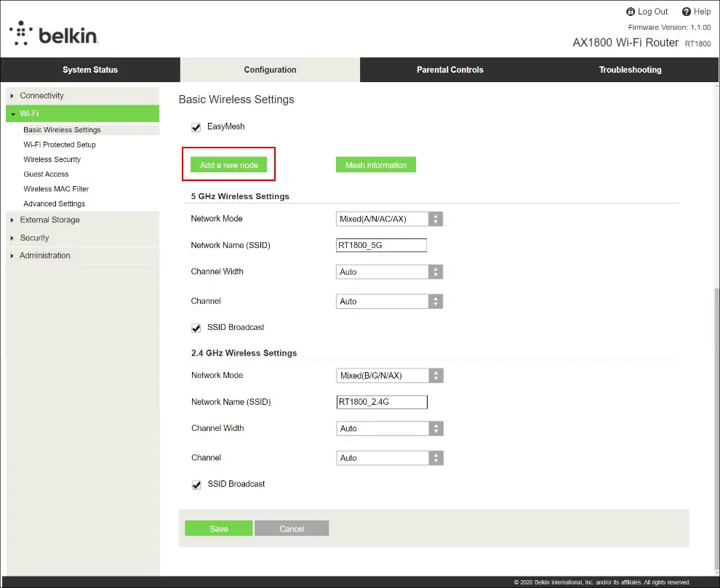Open 5 GHz Channel Width dropdown
Screen dimensions: 720x588
coord(389,272)
